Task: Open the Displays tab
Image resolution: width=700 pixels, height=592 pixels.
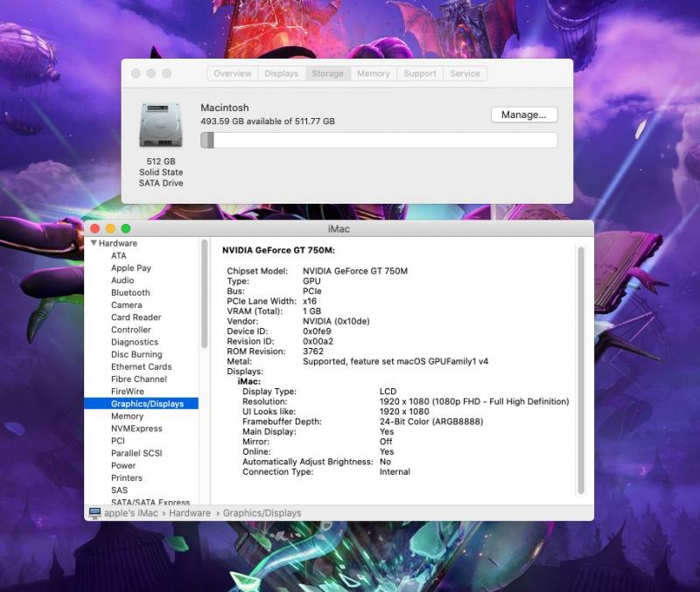Action: click(281, 73)
